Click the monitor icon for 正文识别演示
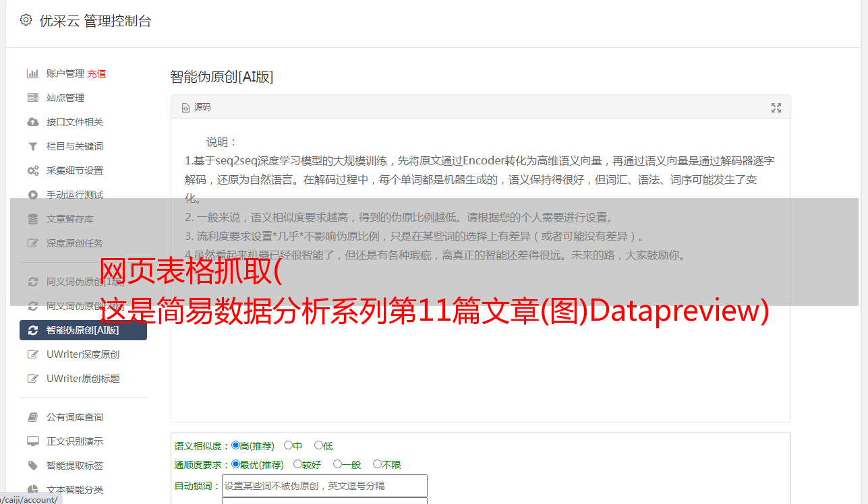Image resolution: width=868 pixels, height=504 pixels. [32, 441]
